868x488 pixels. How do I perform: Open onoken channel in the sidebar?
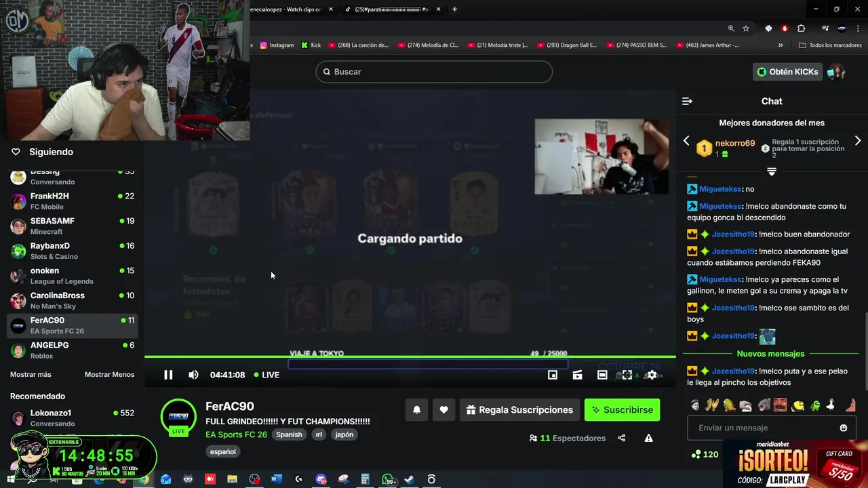[73, 276]
